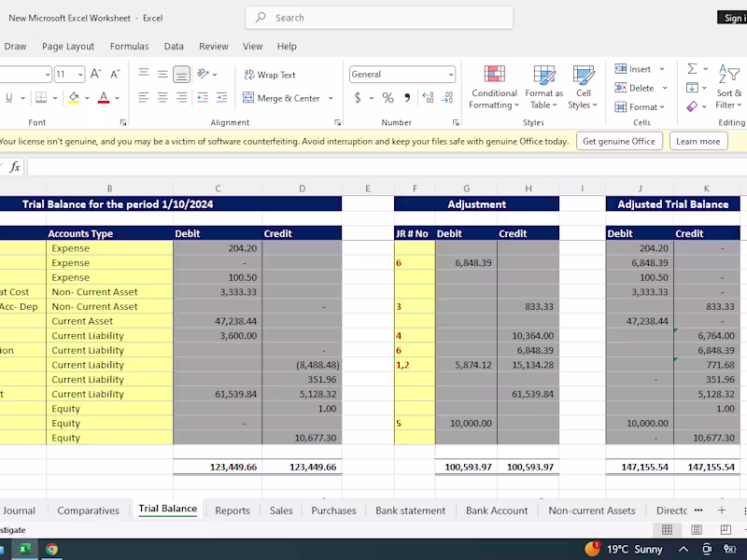Apply Percent Style number format
This screenshot has height=560, width=747.
388,98
